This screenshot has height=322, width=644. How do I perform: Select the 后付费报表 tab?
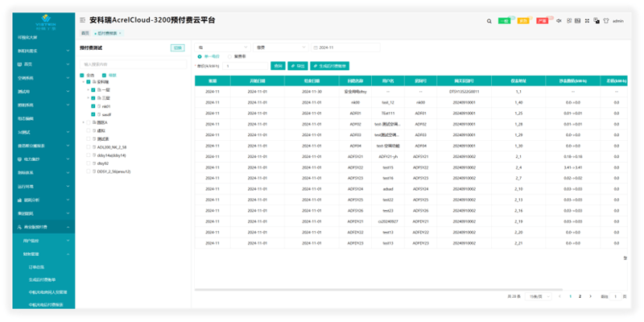tap(107, 33)
